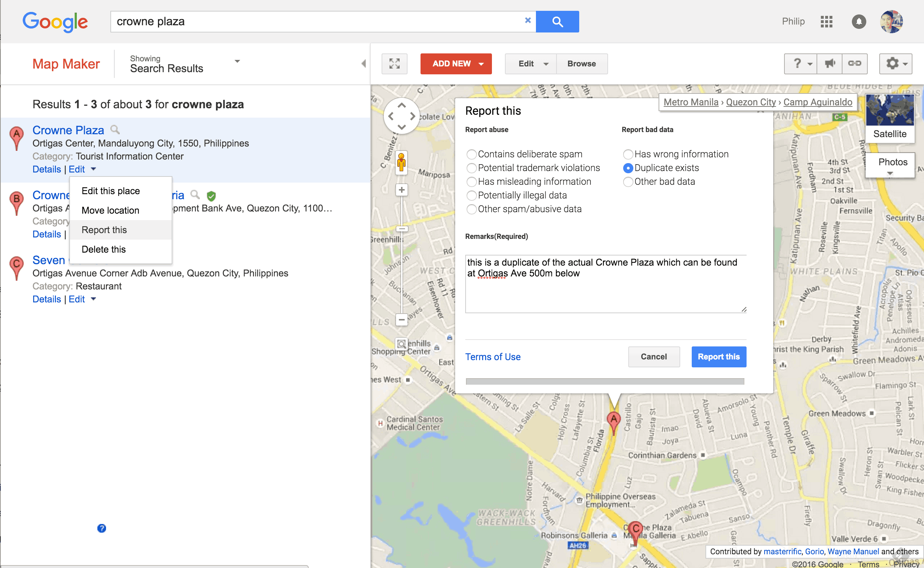Click the magnifier next to Crowne Plaza
924x568 pixels.
(x=115, y=130)
